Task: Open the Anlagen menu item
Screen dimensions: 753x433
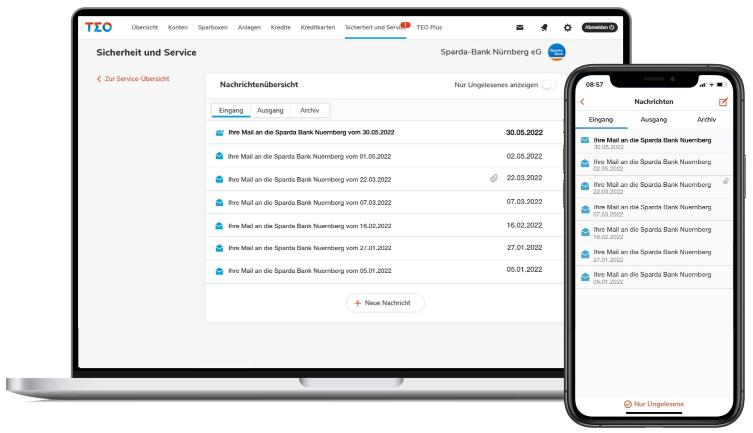Action: (249, 27)
